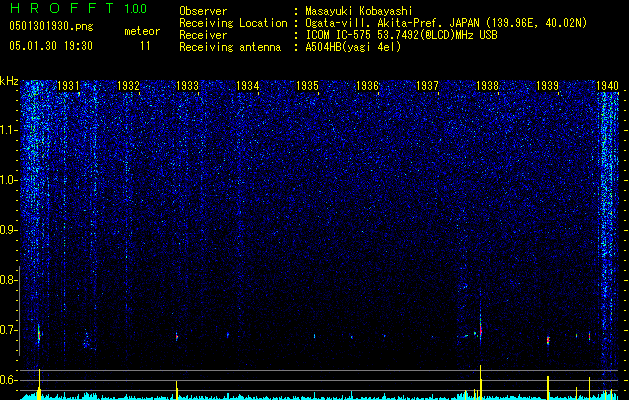629x400 pixels.
Task: Click the meteor echo just before 1933
Action: (x=177, y=336)
